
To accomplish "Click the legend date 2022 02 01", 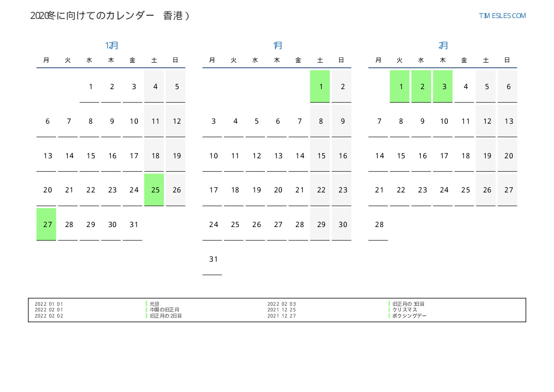I will [x=49, y=310].
